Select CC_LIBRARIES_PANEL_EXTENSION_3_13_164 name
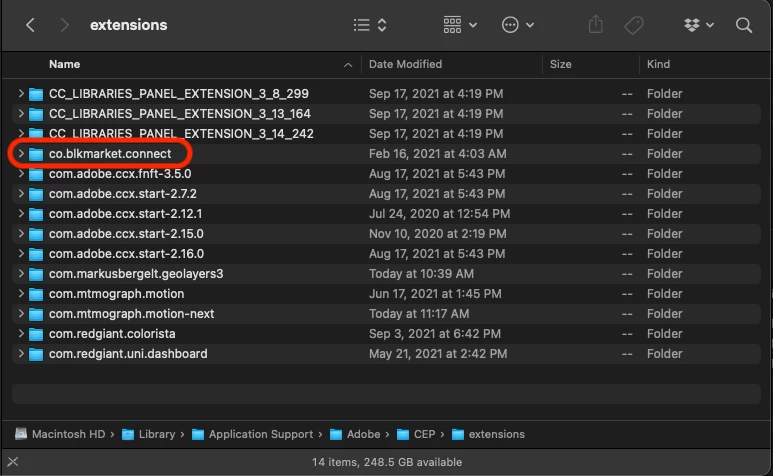 coord(179,114)
